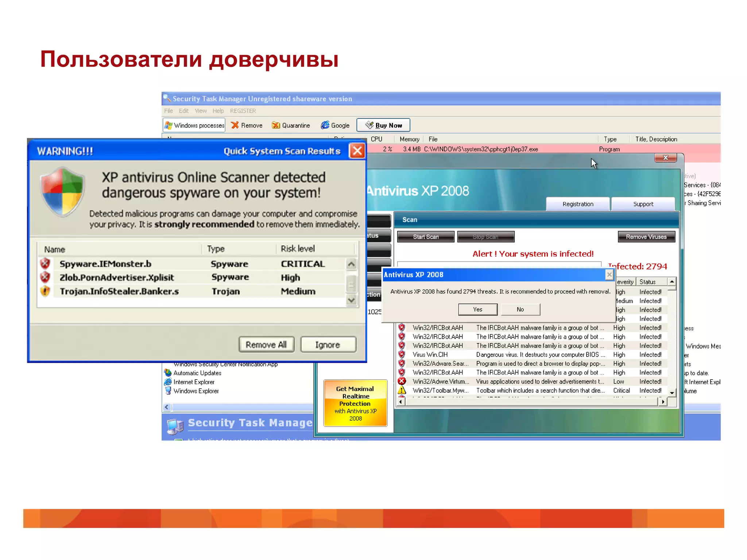
Task: Click the yellow shield icon beside Trojan.InfoStealer.Banker.s
Action: click(x=45, y=291)
